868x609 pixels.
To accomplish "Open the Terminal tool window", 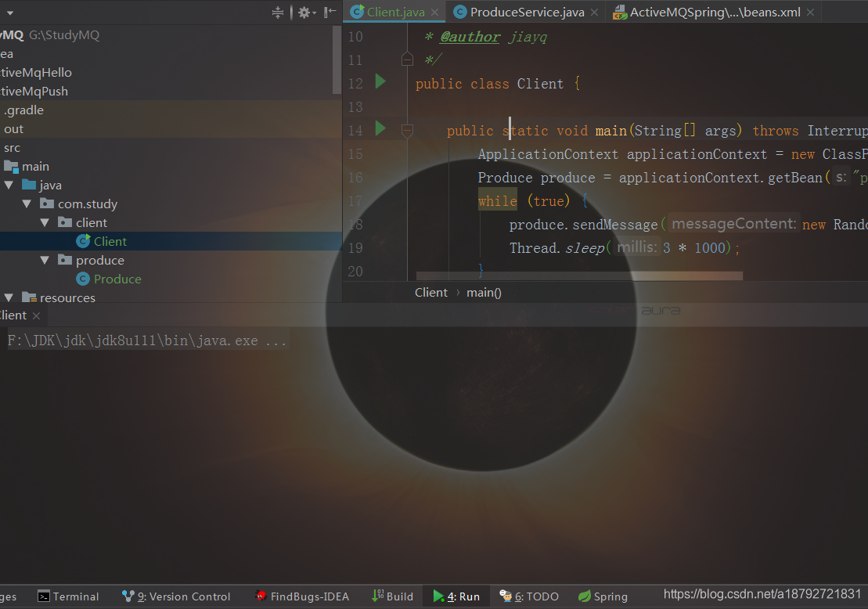I will [68, 596].
